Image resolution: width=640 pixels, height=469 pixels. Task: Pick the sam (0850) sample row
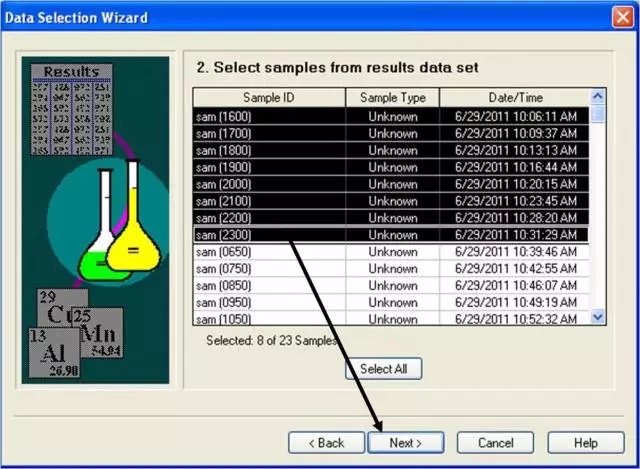[x=269, y=286]
